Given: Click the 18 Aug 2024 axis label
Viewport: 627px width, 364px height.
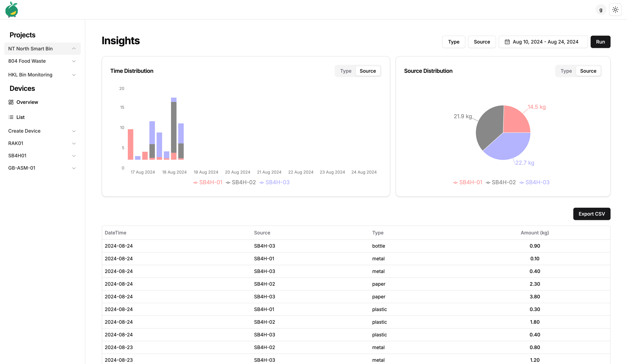Looking at the screenshot, I should (x=174, y=172).
